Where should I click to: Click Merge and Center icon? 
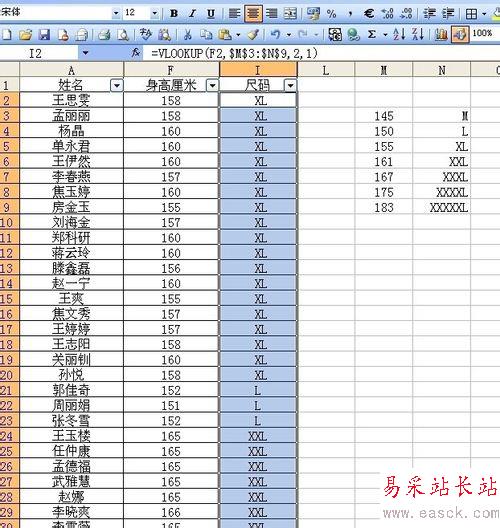[290, 13]
